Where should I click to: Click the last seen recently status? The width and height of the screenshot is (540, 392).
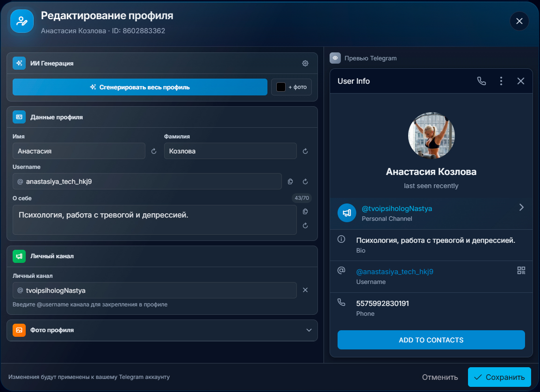pyautogui.click(x=431, y=186)
